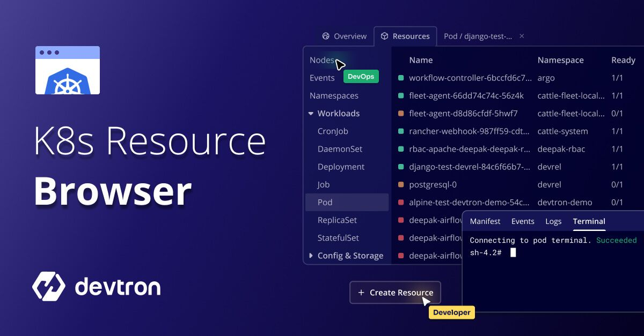Click the 1/1 Ready value for rbac-apache-deepak

point(617,148)
